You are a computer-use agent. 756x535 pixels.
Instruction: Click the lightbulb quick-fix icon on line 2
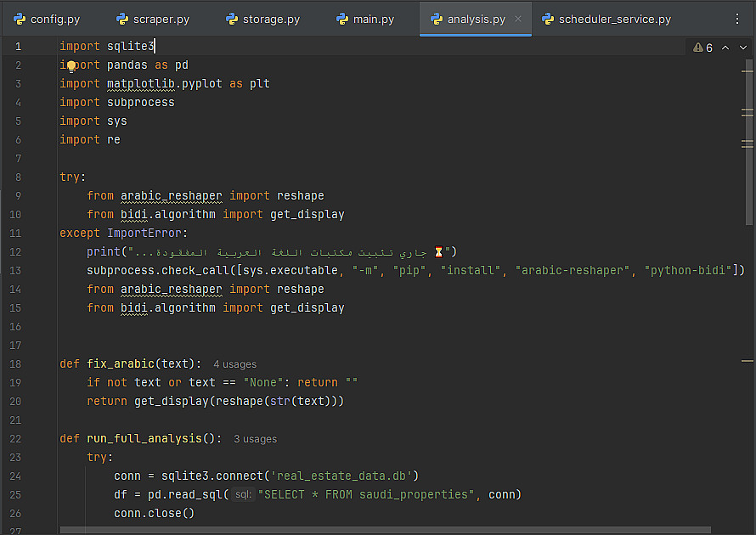(x=71, y=65)
